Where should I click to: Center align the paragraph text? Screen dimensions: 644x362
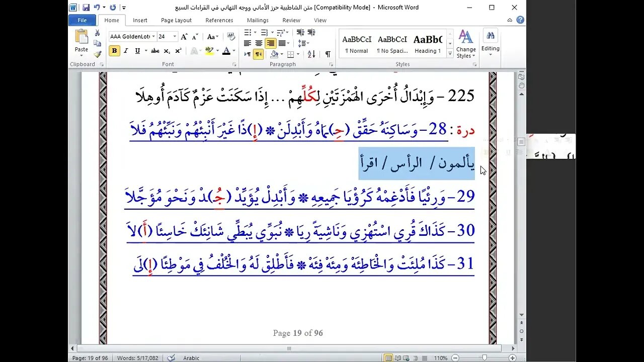pos(259,43)
